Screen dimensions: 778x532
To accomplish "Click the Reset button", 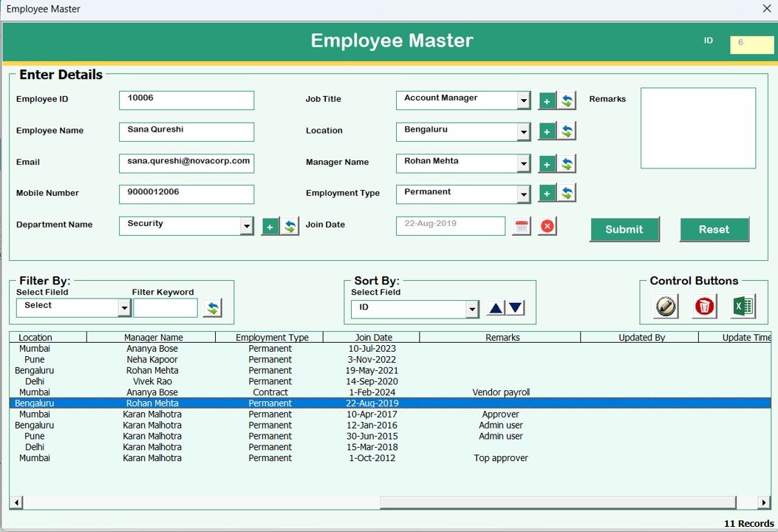I will pyautogui.click(x=714, y=229).
